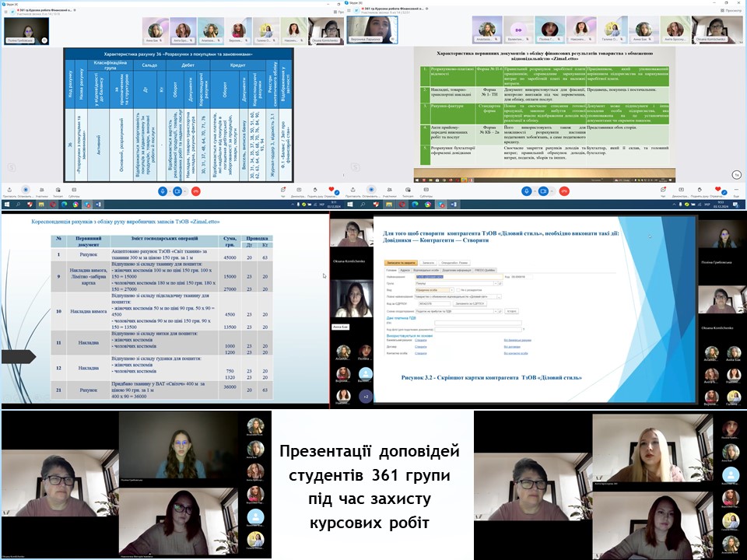The image size is (747, 560).
Task: Toggle subtitles in the right Skype window
Action: (426, 190)
